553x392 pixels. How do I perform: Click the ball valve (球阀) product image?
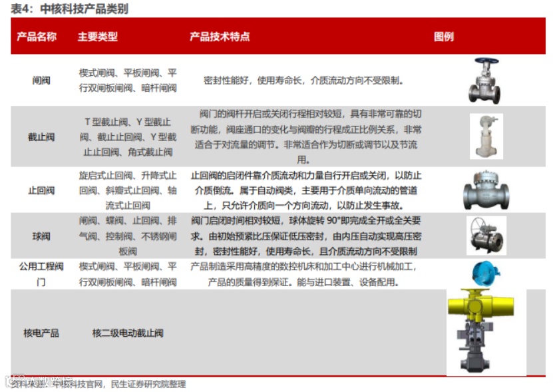[486, 236]
